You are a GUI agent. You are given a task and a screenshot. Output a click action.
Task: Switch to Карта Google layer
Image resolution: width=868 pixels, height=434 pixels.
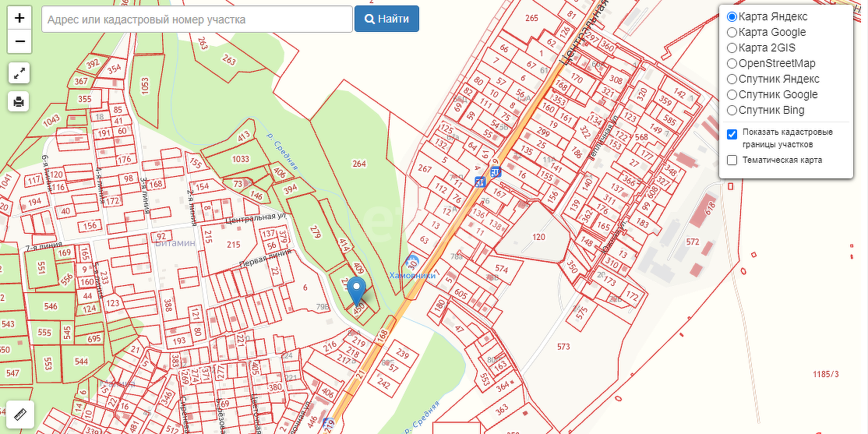732,32
